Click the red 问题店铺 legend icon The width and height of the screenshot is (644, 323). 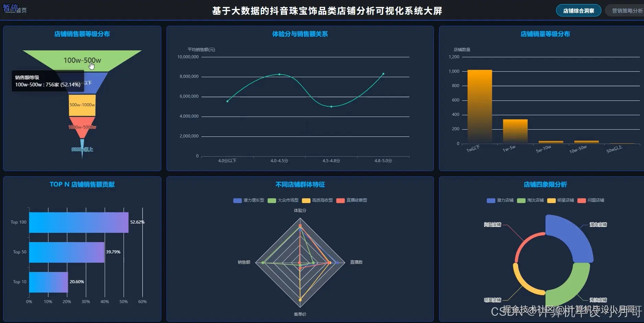(x=582, y=201)
